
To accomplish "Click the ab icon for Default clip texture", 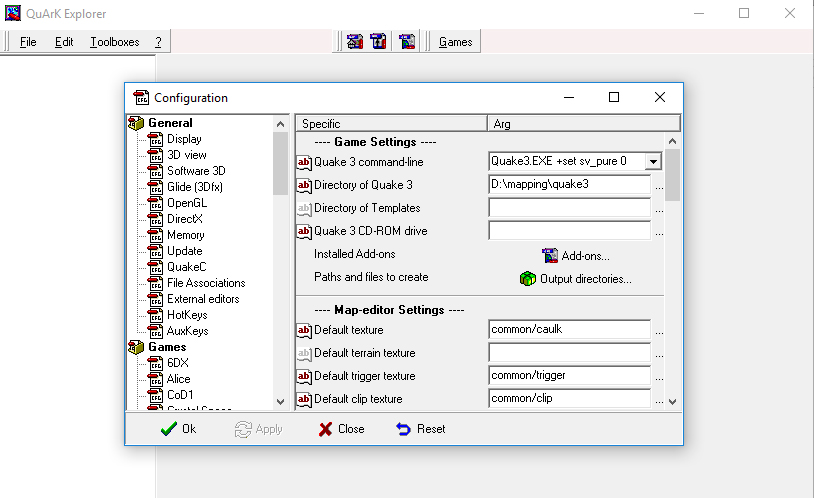I will click(x=304, y=399).
